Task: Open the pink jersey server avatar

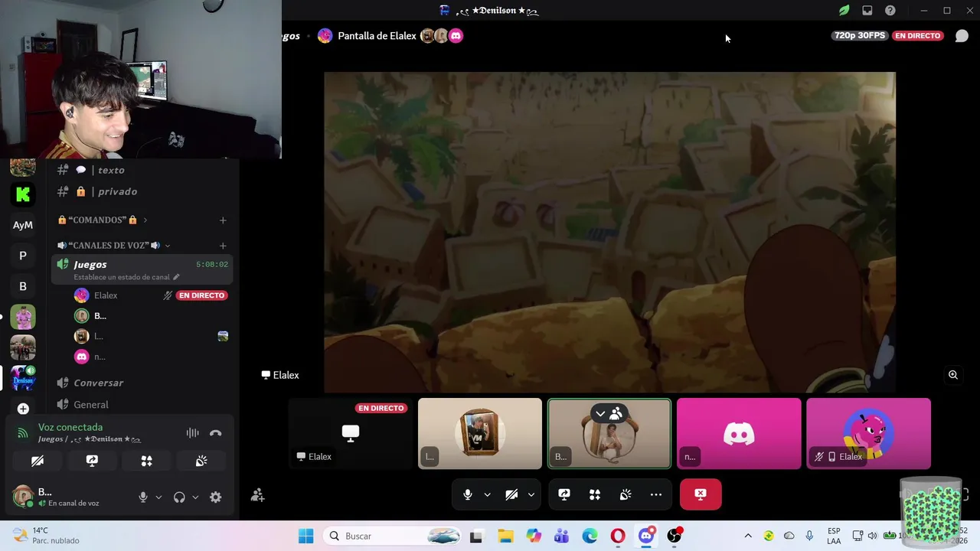Action: coord(23,317)
